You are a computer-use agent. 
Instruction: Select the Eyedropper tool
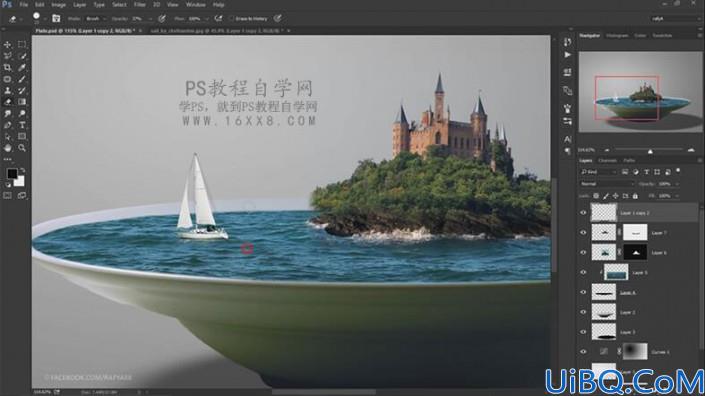tap(22, 67)
